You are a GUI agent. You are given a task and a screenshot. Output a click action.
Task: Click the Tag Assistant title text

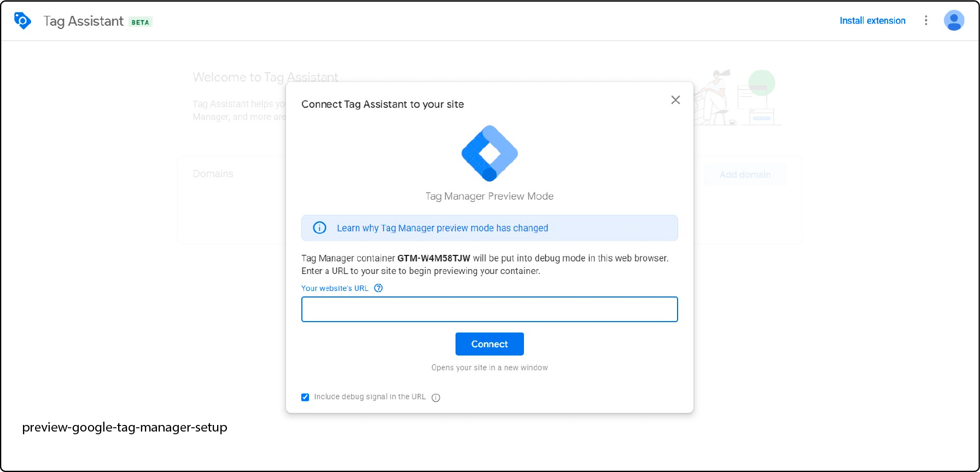83,21
